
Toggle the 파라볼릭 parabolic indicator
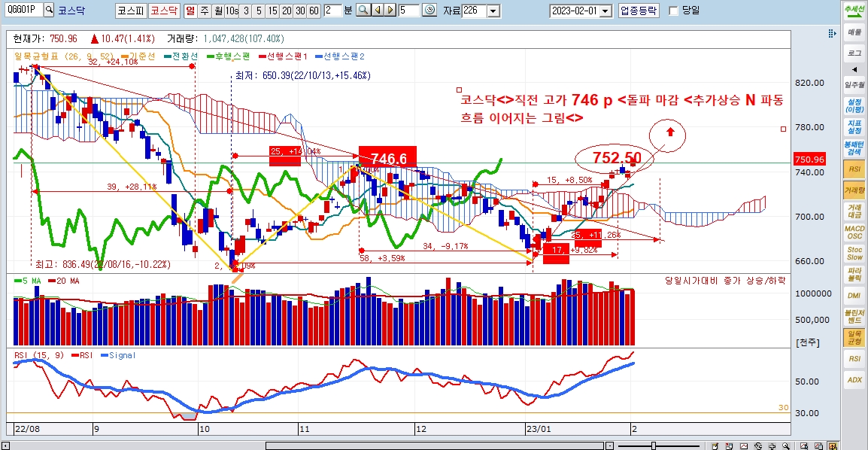(854, 274)
